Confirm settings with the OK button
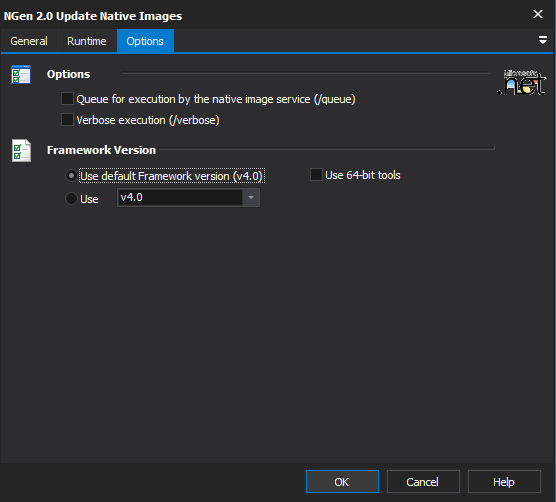The width and height of the screenshot is (556, 502). 342,482
